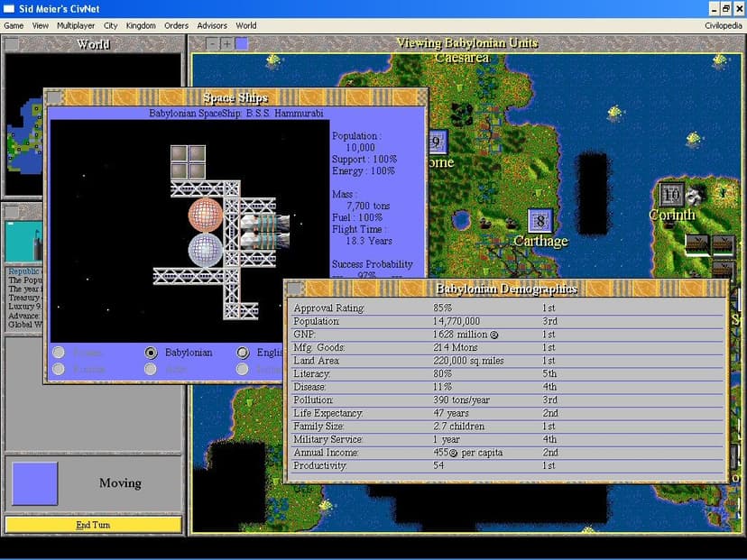Click the Approval Rating row
Image resolution: width=747 pixels, height=560 pixels.
(x=506, y=308)
